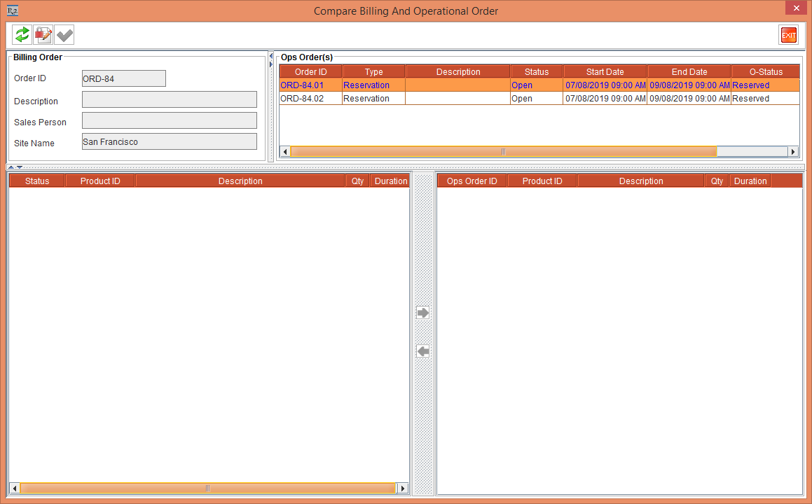Screen dimensions: 812x504
Task: Move selected item left using arrow icon
Action: click(422, 351)
